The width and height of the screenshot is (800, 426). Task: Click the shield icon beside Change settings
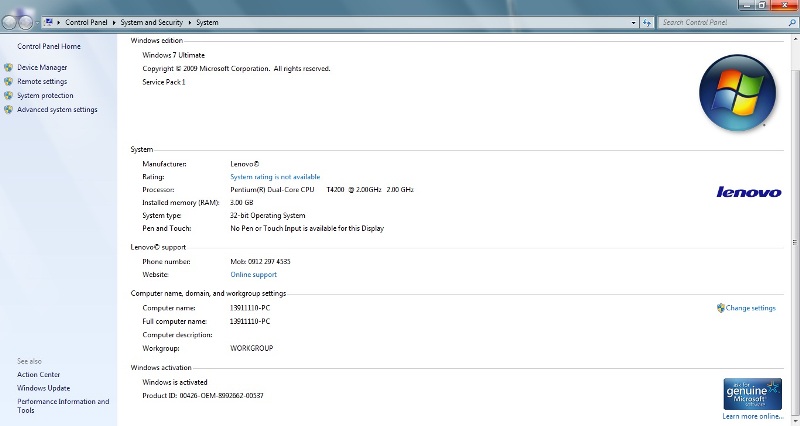[720, 308]
